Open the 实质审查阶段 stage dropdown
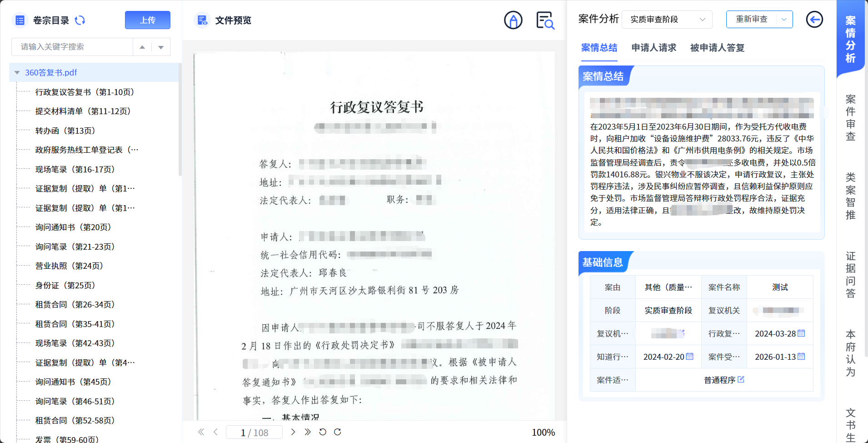This screenshot has height=443, width=868. pos(667,20)
